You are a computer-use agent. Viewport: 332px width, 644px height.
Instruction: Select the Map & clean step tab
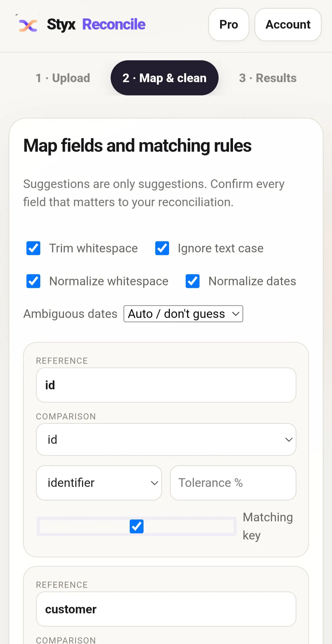164,78
